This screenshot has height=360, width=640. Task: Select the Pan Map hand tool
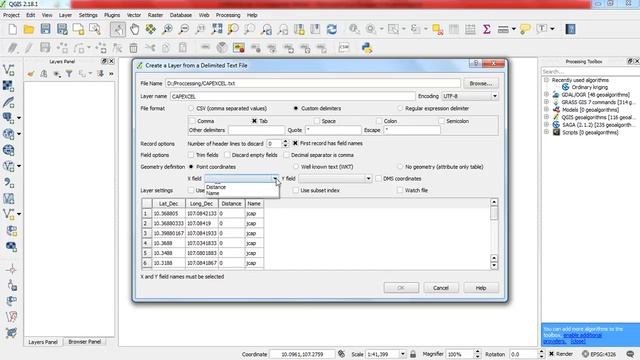pos(134,29)
